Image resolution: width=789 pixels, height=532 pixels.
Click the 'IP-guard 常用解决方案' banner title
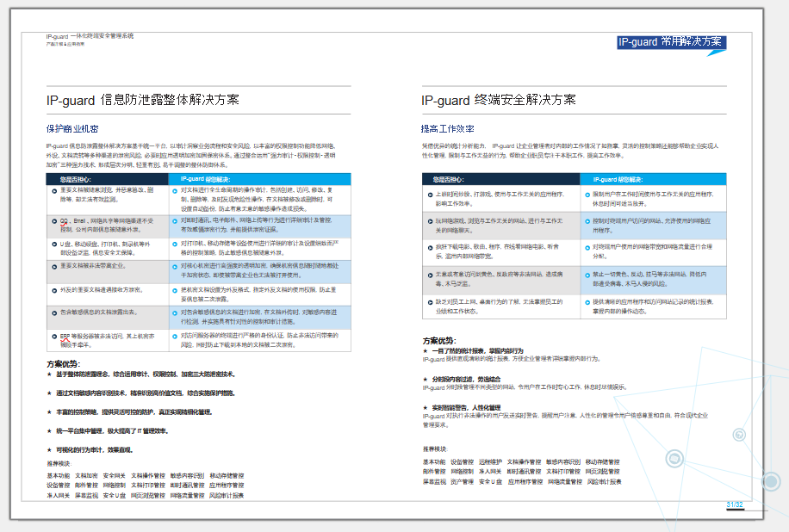(x=671, y=41)
